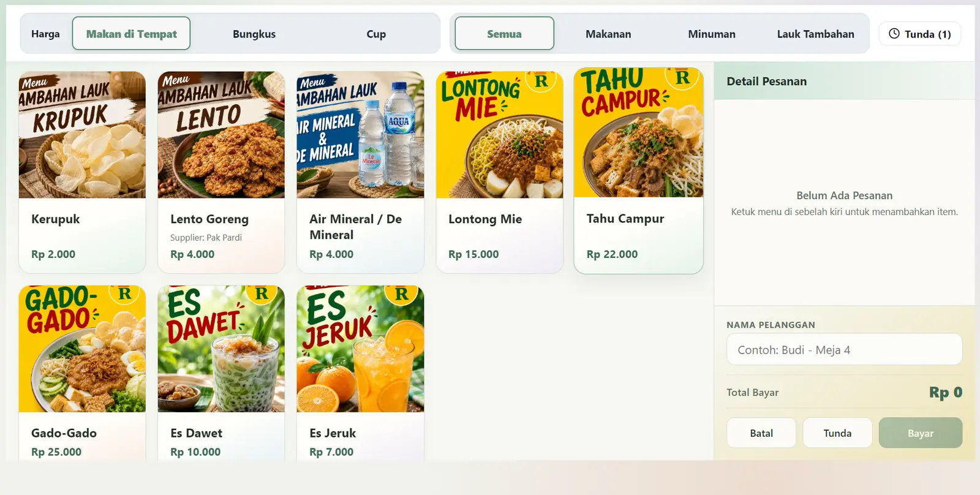Open the Tunda clock icon
This screenshot has height=495, width=980.
click(894, 34)
